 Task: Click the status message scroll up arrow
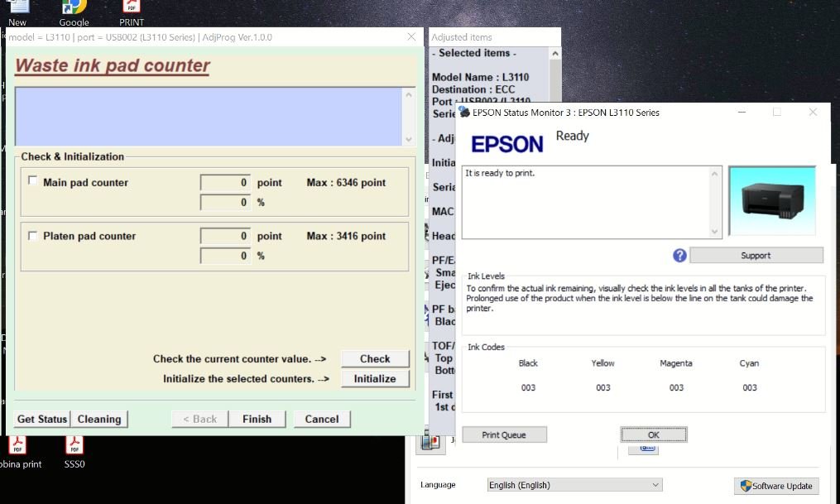715,173
